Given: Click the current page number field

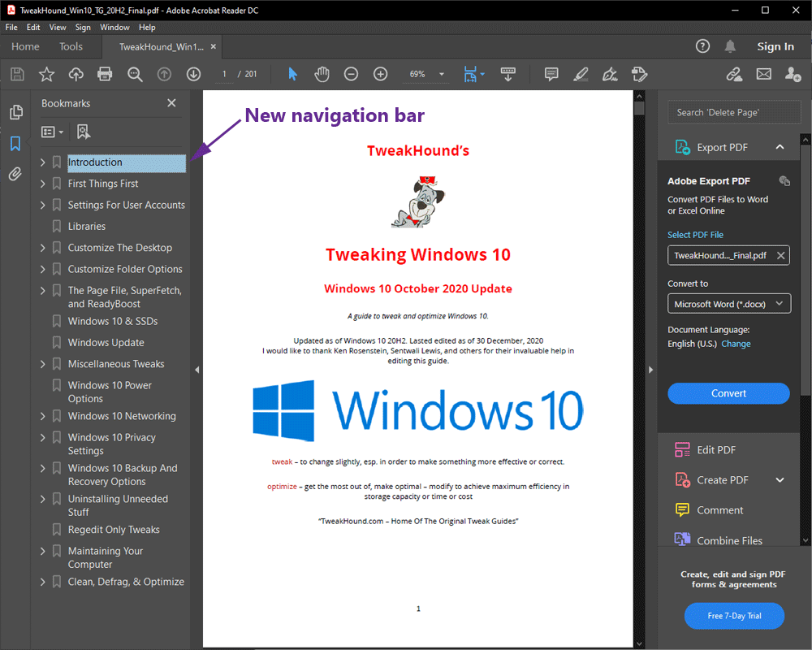Looking at the screenshot, I should [x=224, y=74].
